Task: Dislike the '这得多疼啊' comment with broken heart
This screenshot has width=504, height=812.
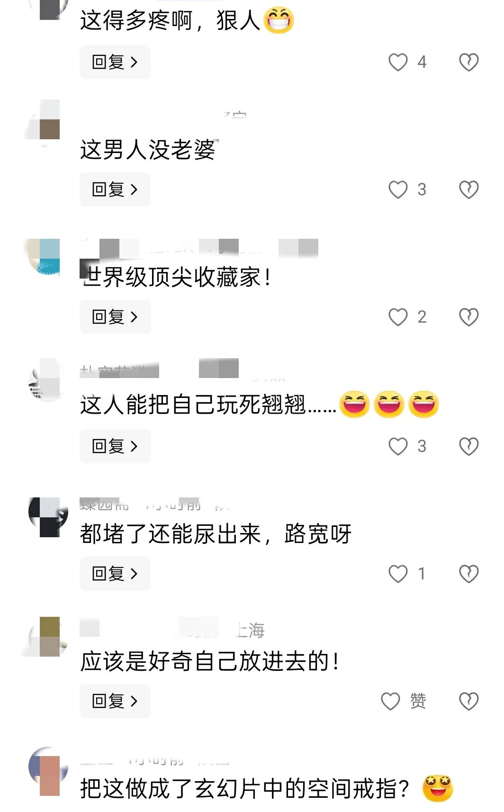Action: [469, 62]
